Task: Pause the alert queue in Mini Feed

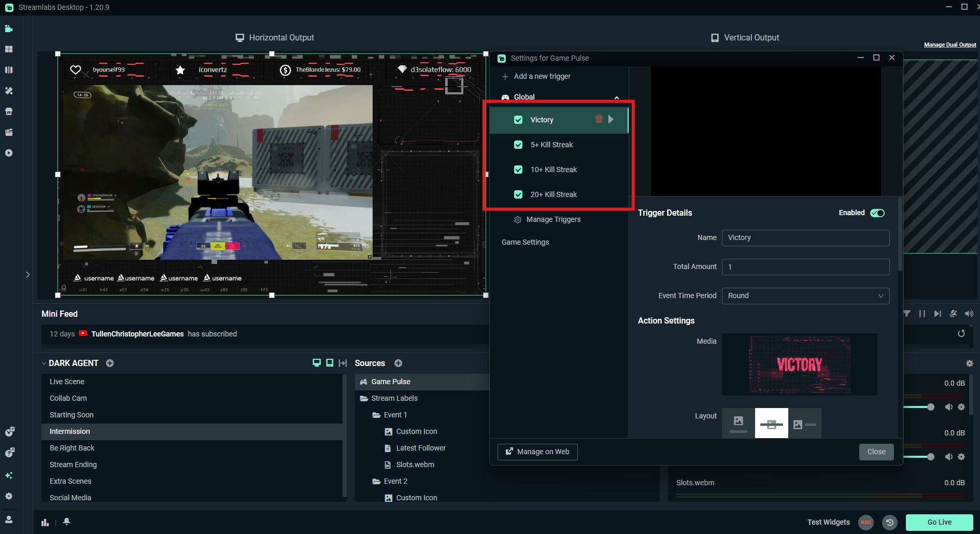Action: point(922,314)
